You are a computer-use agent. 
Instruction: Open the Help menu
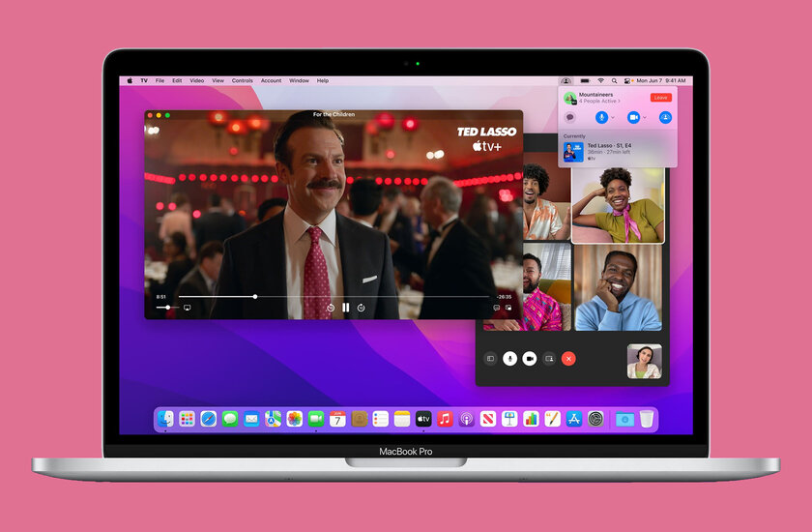click(x=323, y=81)
